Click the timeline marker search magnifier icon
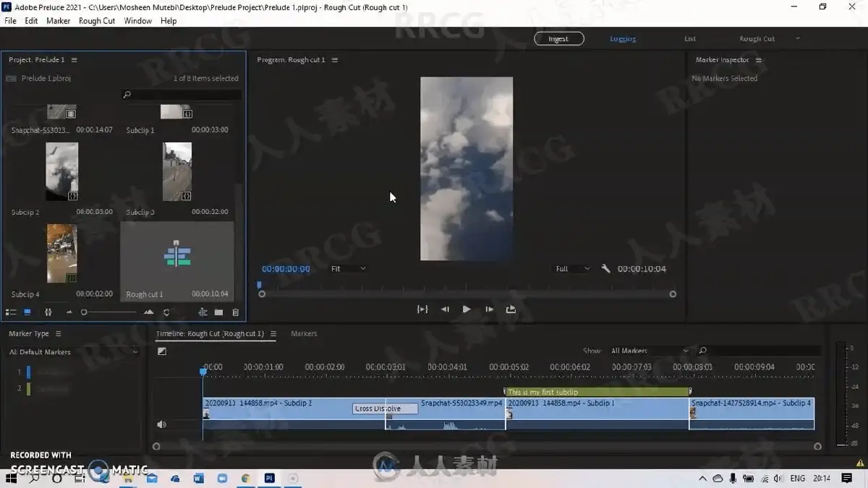Screen dimensions: 868x488 coord(702,351)
